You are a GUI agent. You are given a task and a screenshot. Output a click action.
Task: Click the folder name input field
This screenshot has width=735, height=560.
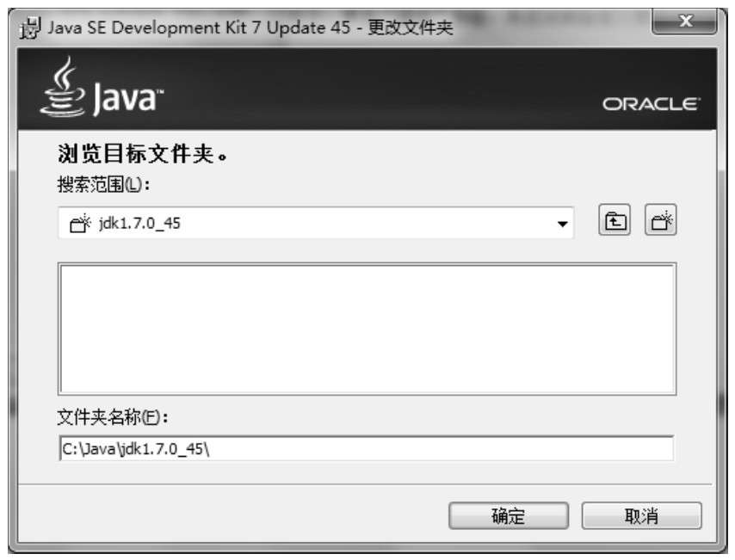[x=367, y=448]
